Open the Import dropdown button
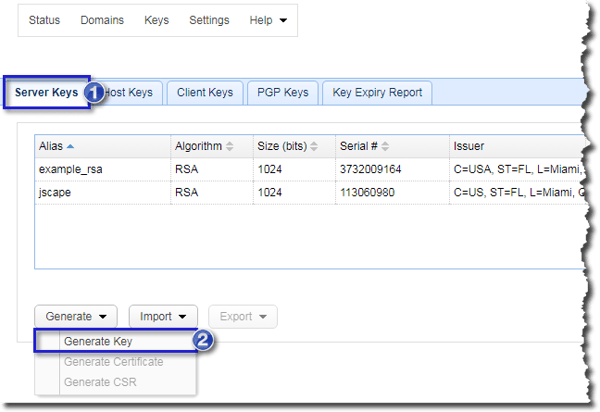The height and width of the screenshot is (412, 600). (x=163, y=316)
